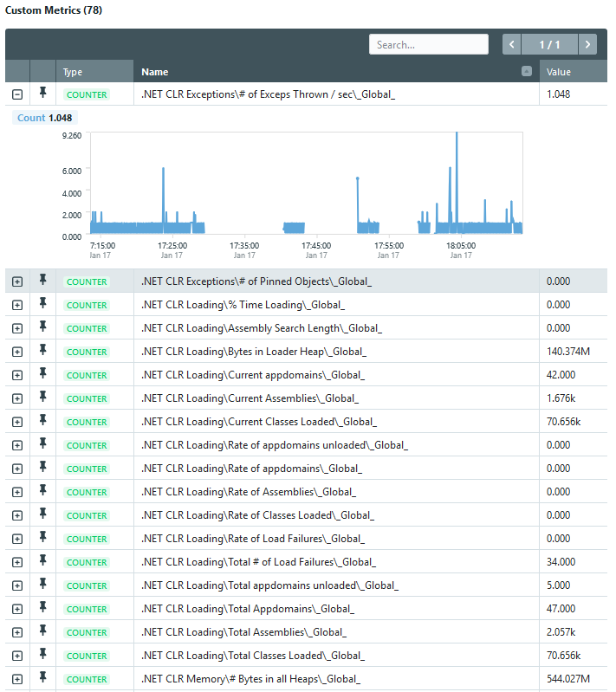Expand the Total # of Load Failures row
This screenshot has height=692, width=616.
coord(17,562)
